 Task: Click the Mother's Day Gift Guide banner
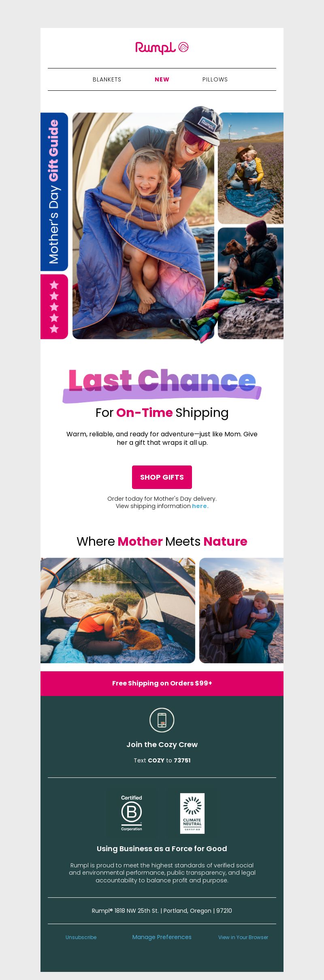pyautogui.click(x=54, y=192)
